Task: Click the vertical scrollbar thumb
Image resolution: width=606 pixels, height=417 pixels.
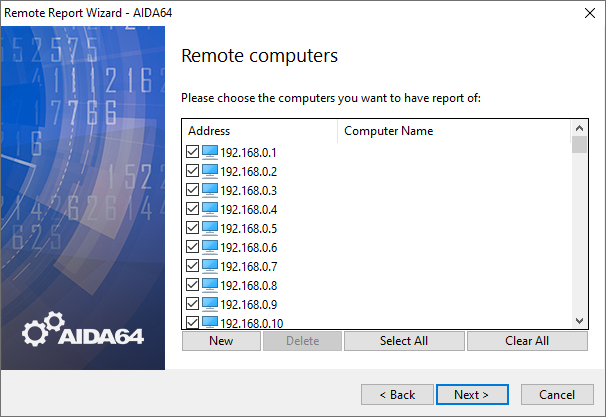Action: 579,145
